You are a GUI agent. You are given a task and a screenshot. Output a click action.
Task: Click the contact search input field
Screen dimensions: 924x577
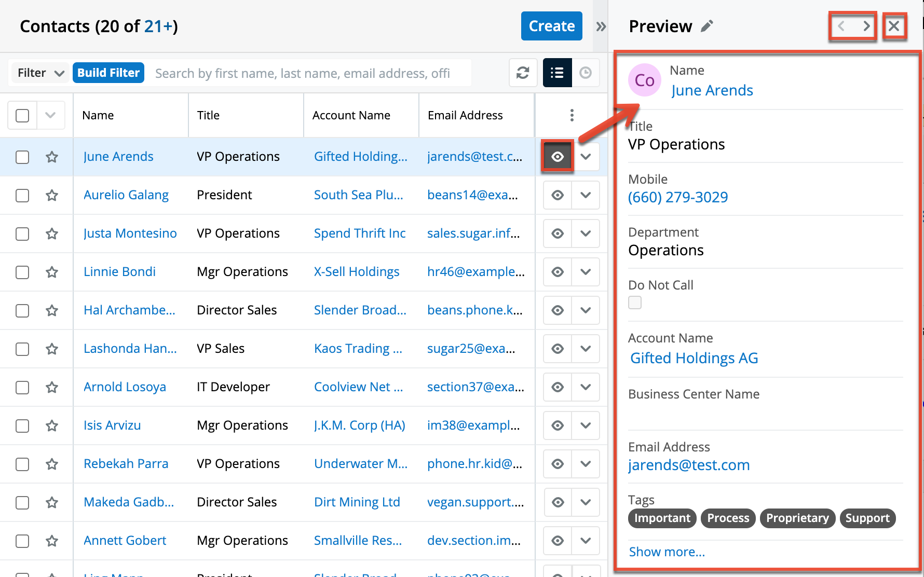(311, 73)
